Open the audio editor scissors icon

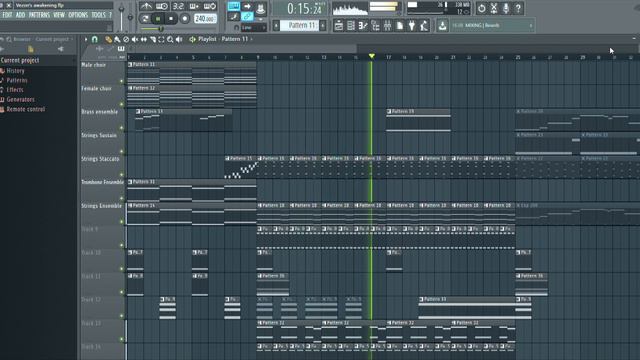(x=493, y=8)
